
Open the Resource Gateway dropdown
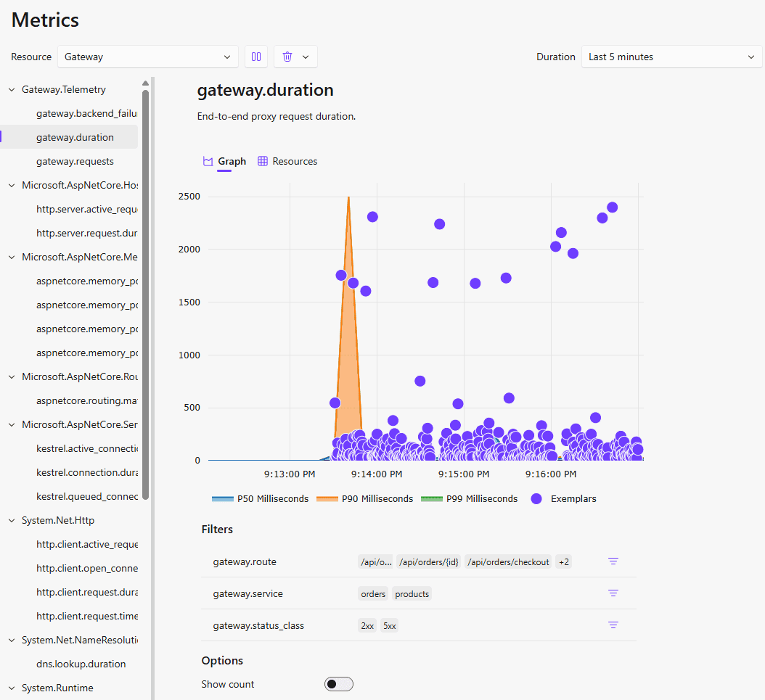tap(148, 57)
